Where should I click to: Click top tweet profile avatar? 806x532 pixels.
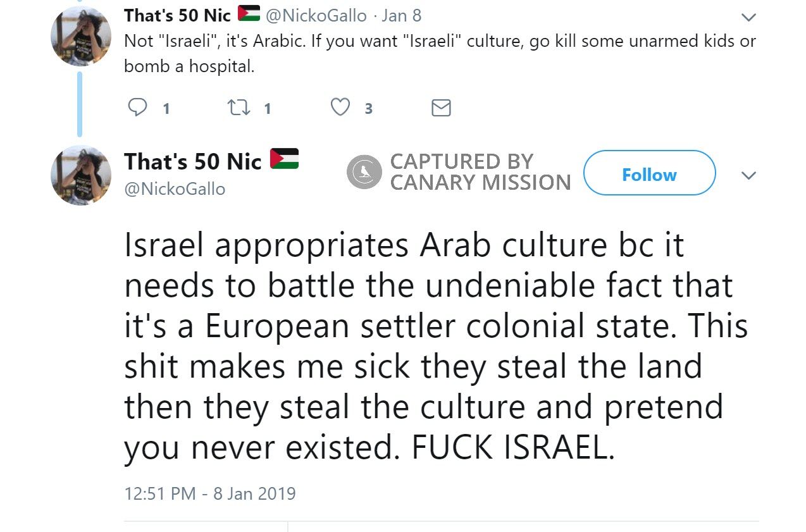click(x=80, y=37)
